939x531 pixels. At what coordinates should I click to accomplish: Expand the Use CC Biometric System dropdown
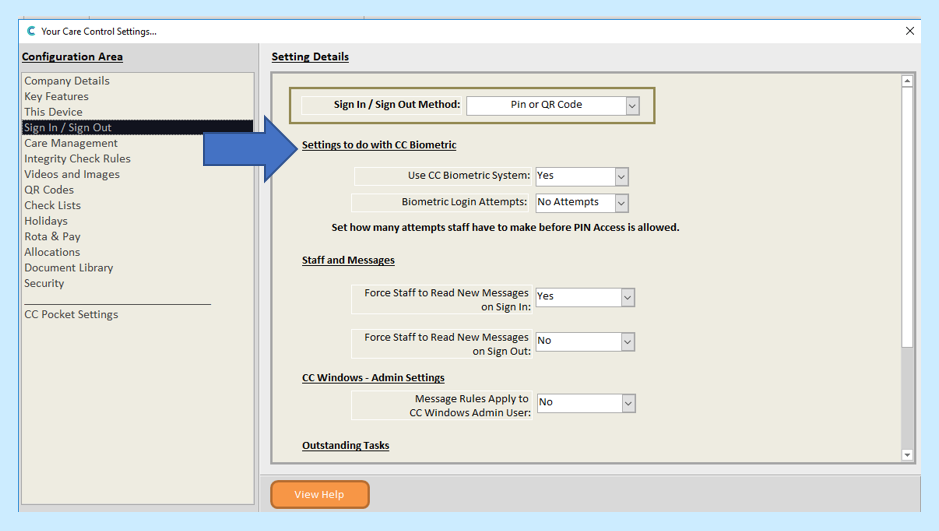coord(621,177)
